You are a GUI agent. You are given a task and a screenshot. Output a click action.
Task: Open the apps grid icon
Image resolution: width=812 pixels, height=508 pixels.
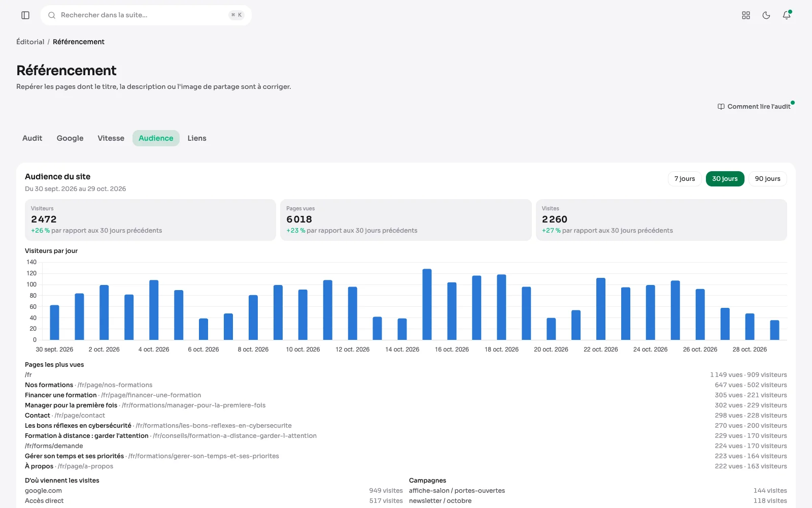pyautogui.click(x=746, y=15)
